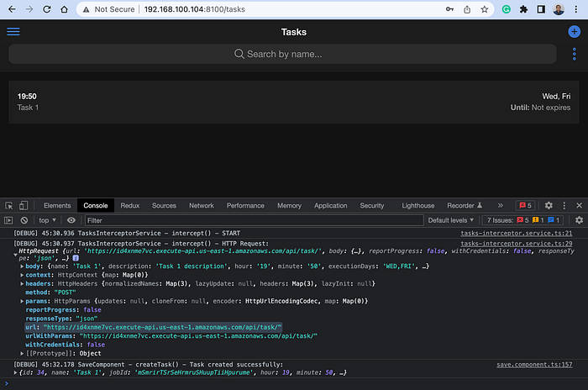Select the Console tab

tap(96, 206)
